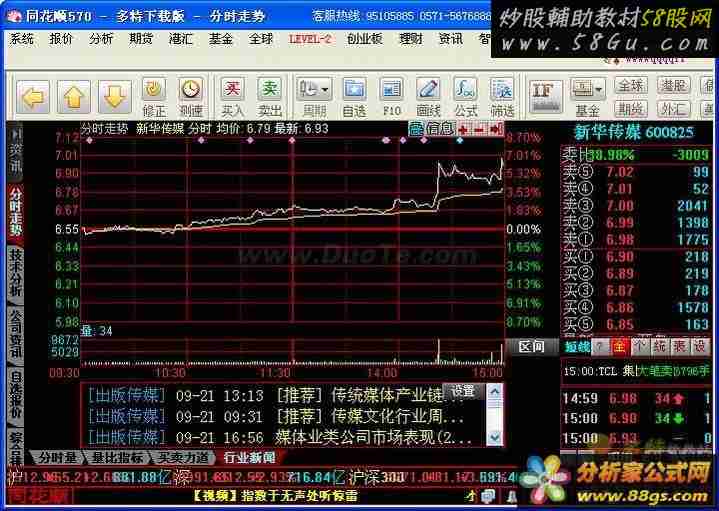Click the 港股 toolbar button

pyautogui.click(x=674, y=85)
